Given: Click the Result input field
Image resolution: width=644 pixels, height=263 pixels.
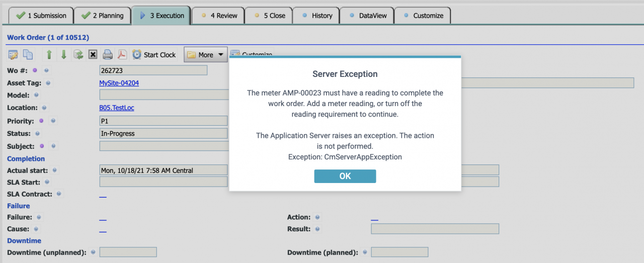Looking at the screenshot, I should (x=435, y=229).
